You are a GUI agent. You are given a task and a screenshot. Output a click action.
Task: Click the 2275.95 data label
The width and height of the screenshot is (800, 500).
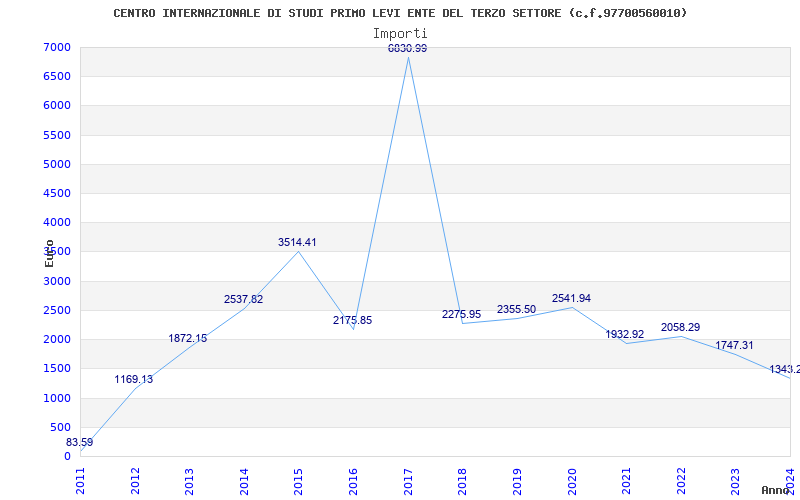pyautogui.click(x=461, y=314)
